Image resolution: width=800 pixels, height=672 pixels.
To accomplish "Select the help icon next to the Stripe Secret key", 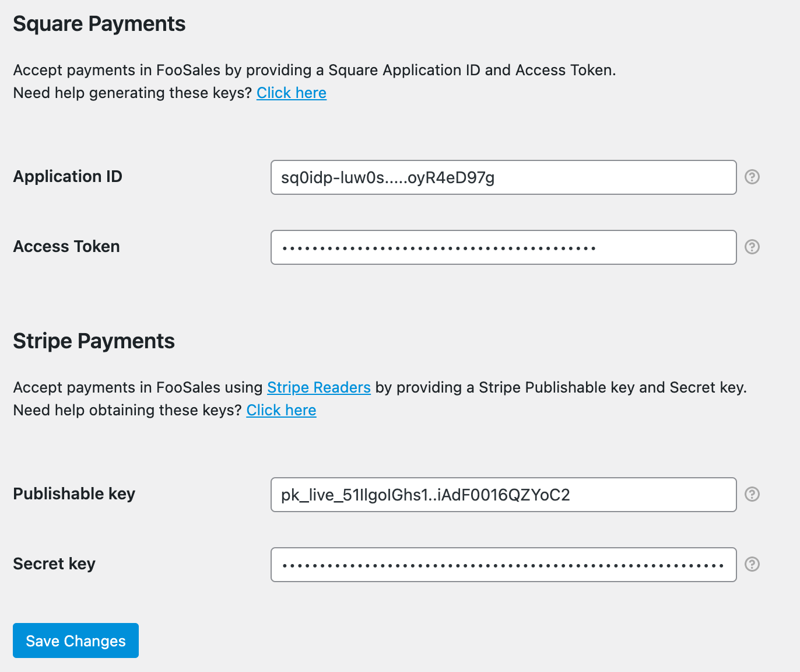I will 752,565.
